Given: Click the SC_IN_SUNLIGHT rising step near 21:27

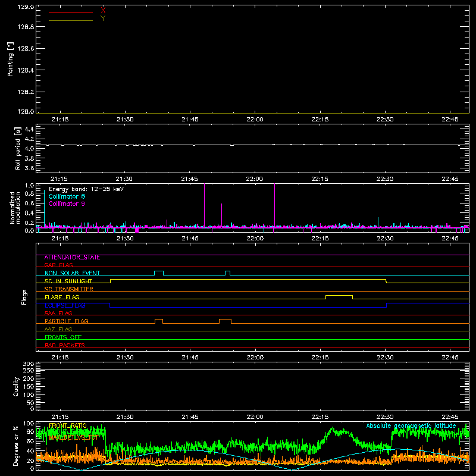Looking at the screenshot, I should pos(110,281).
